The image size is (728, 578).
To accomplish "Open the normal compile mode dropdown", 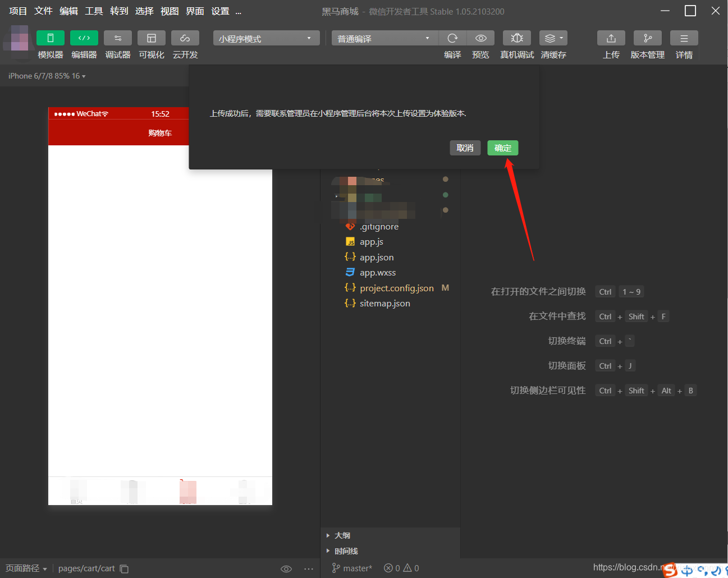I will point(385,38).
